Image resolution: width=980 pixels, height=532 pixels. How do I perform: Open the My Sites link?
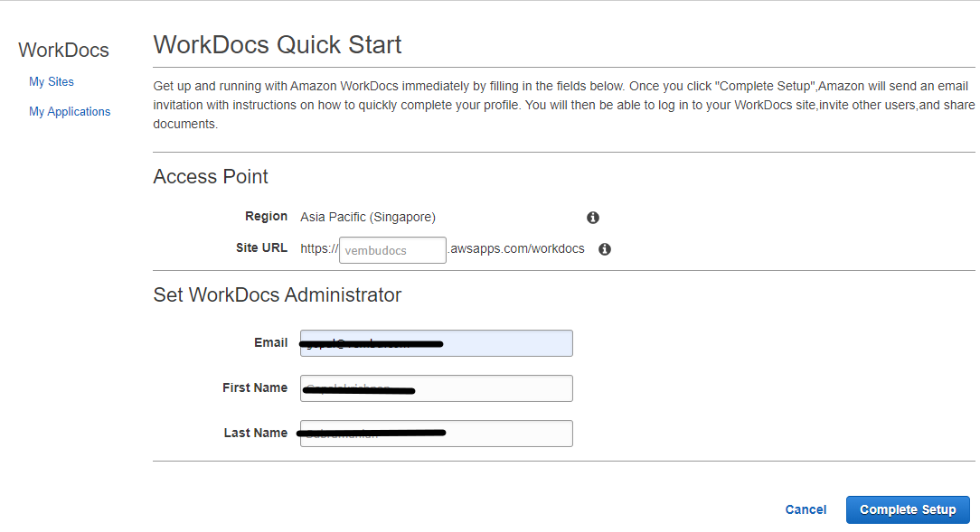tap(52, 82)
